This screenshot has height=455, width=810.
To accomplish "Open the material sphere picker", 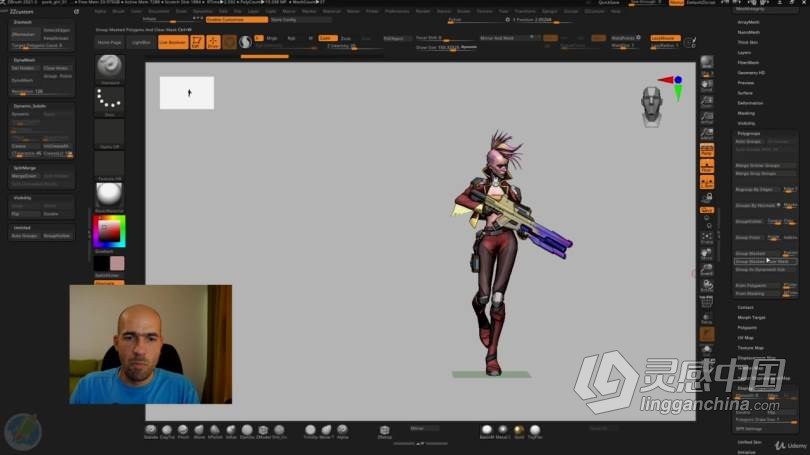I will pos(110,195).
